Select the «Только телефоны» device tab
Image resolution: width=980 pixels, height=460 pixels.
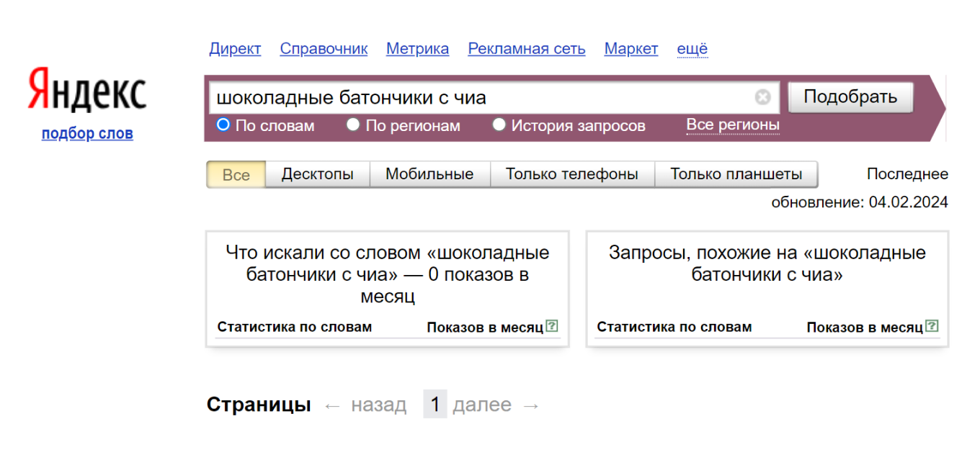[x=571, y=173]
